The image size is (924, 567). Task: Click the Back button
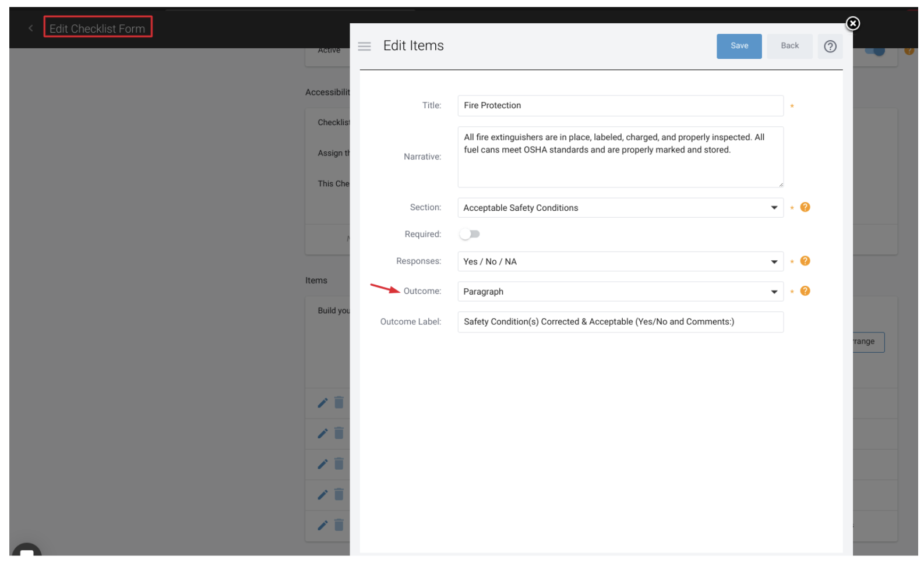coord(789,46)
